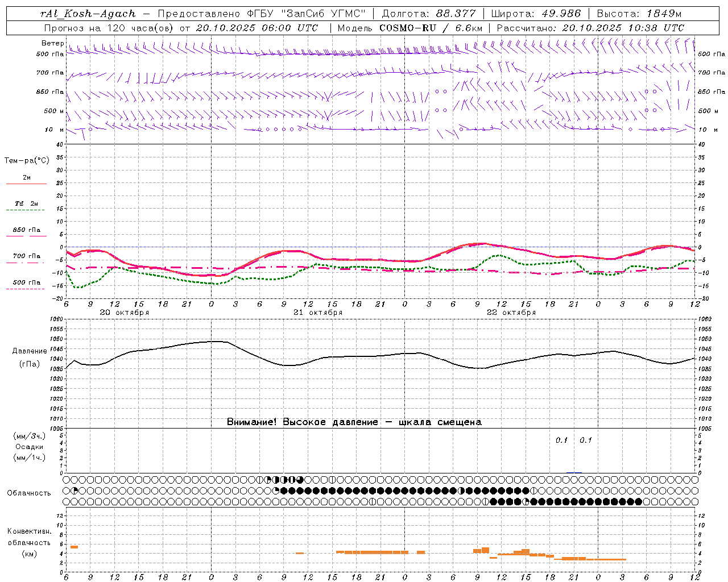The height and width of the screenshot is (582, 728).
Task: Click the forecast start time 20.10.2025 06:00 UTC
Action: 257,28
